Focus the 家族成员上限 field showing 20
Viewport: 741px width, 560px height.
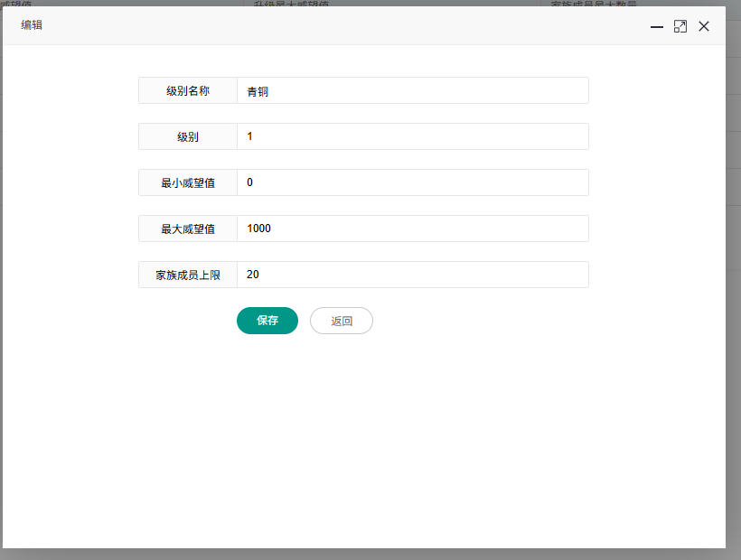point(412,275)
